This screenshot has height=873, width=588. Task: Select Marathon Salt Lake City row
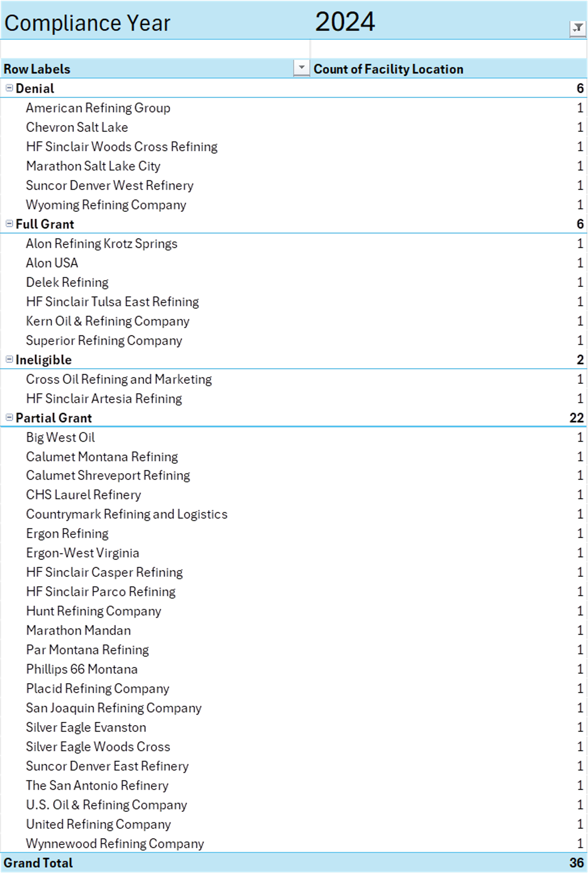(294, 166)
